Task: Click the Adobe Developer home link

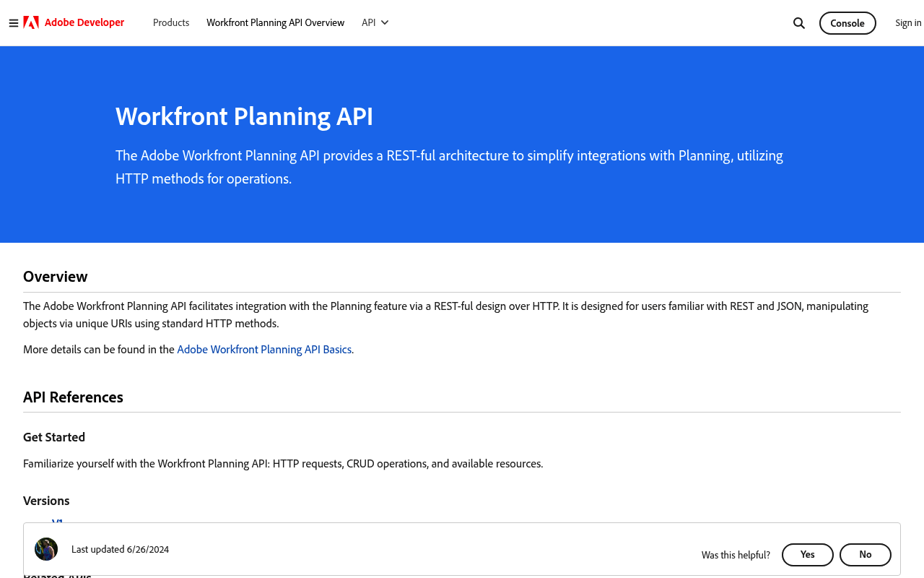Action: [84, 22]
